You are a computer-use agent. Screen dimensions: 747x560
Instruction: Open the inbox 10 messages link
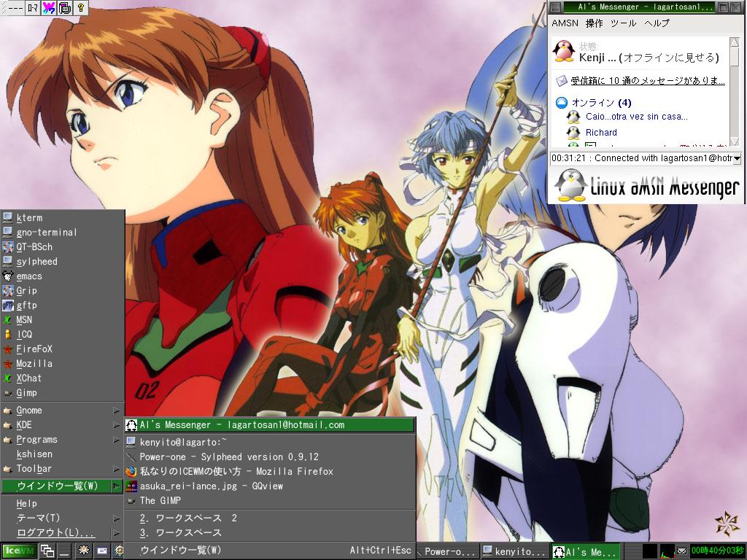point(647,81)
